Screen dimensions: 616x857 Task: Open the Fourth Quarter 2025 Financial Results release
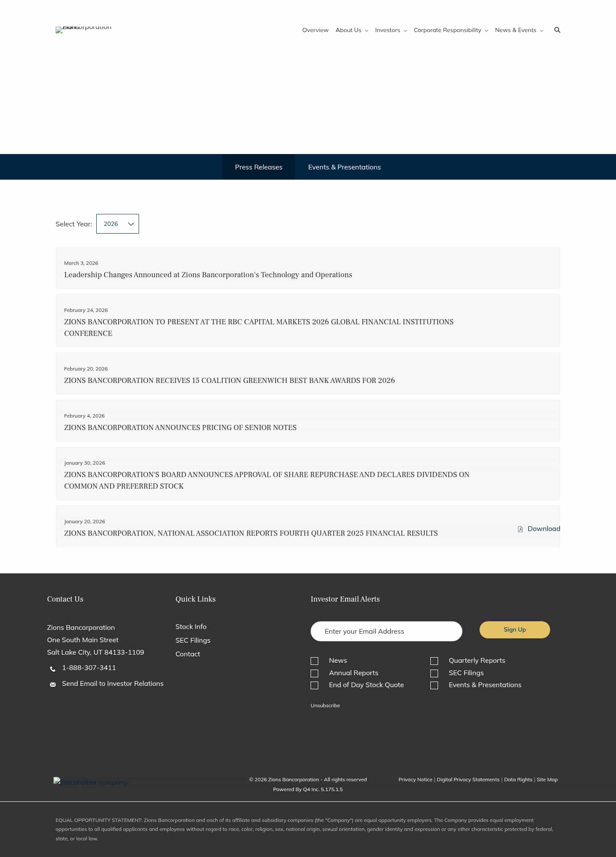click(x=251, y=533)
